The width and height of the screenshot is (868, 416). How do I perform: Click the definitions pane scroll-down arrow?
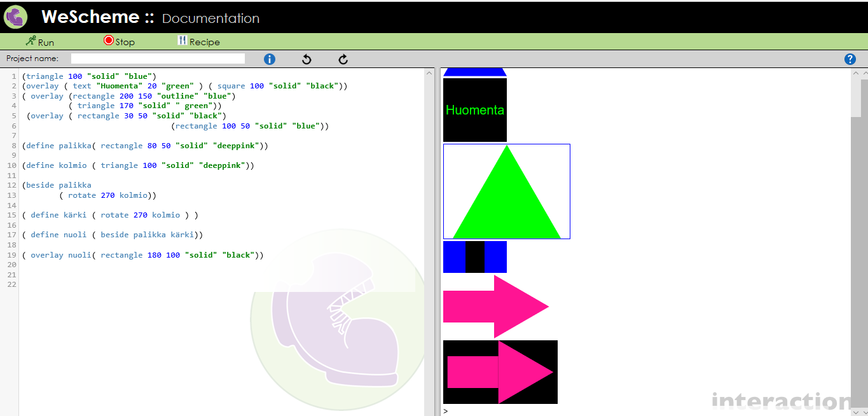pyautogui.click(x=429, y=411)
